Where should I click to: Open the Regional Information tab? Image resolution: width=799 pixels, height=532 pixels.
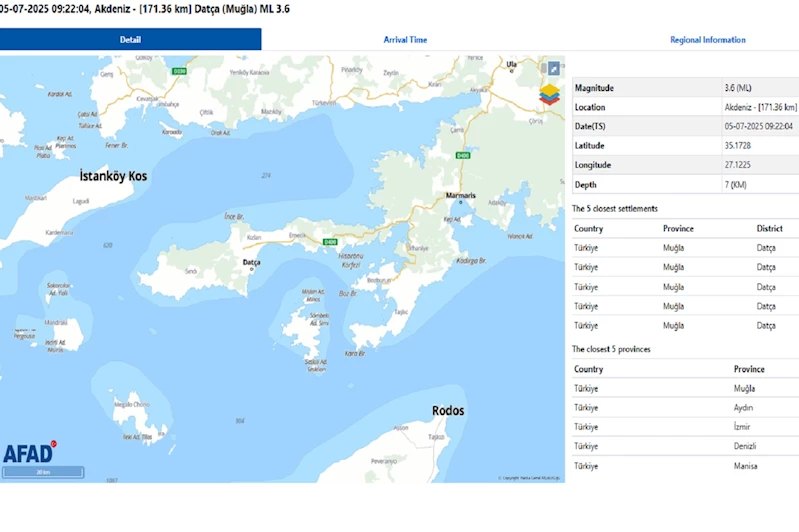pos(707,40)
